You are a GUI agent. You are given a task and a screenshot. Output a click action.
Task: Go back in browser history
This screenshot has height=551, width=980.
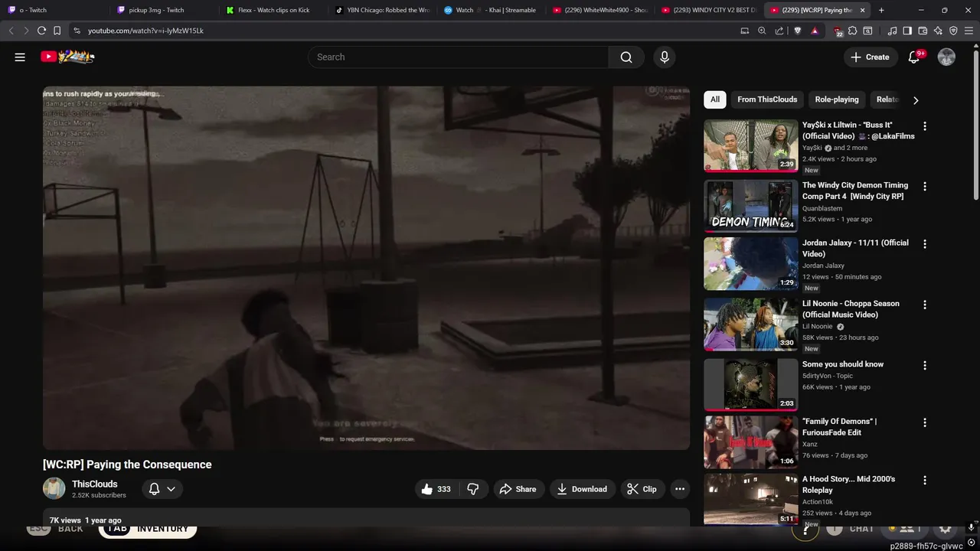11,31
